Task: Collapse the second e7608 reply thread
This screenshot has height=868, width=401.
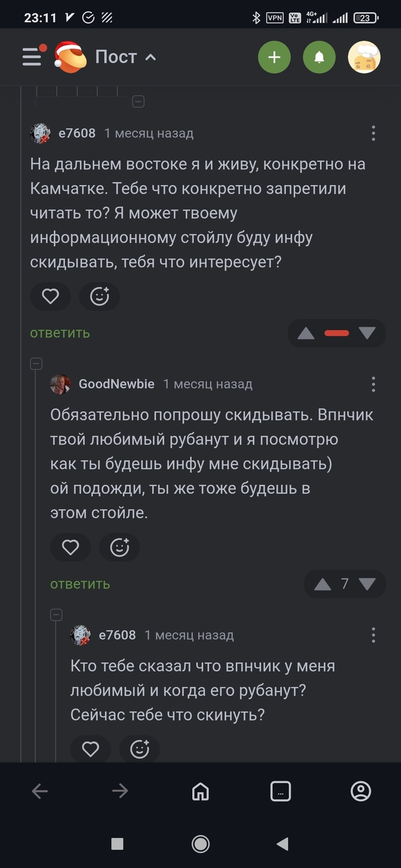Action: point(56,615)
